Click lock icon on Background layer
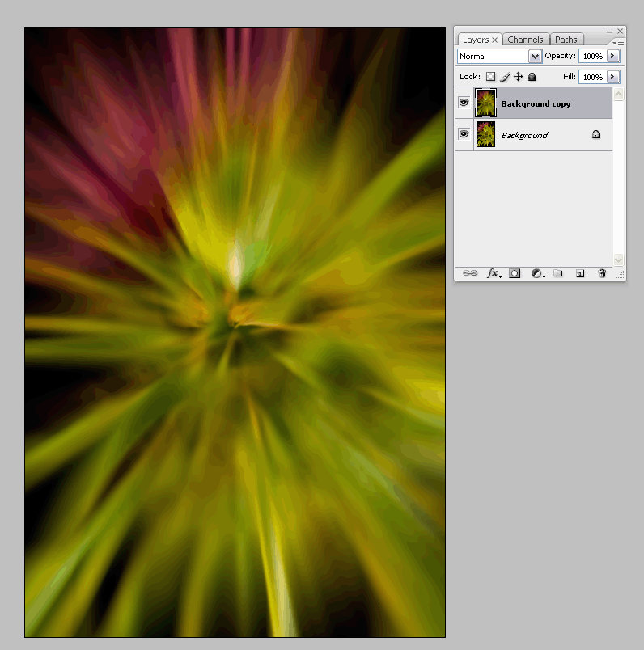644x650 pixels. [x=595, y=135]
